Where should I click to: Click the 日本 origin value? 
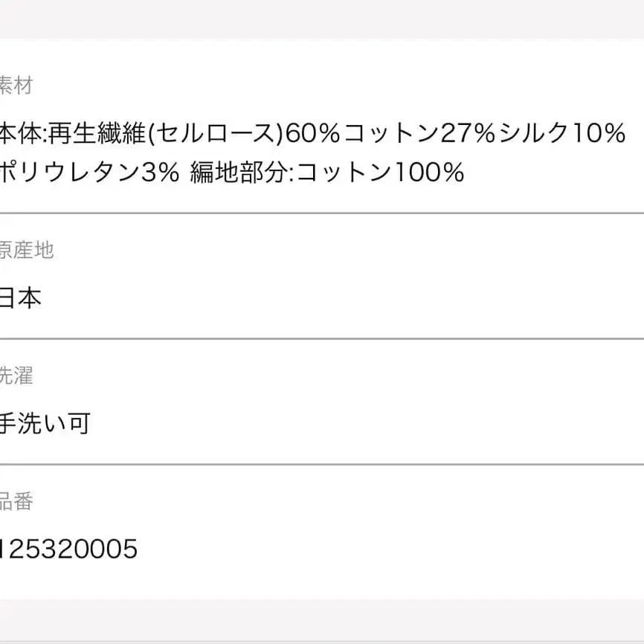[21, 298]
